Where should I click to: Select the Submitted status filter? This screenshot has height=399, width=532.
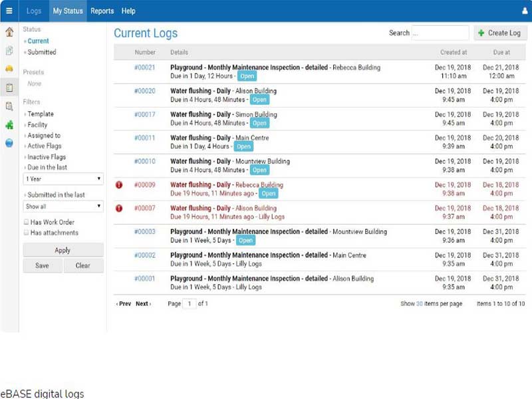tap(42, 53)
